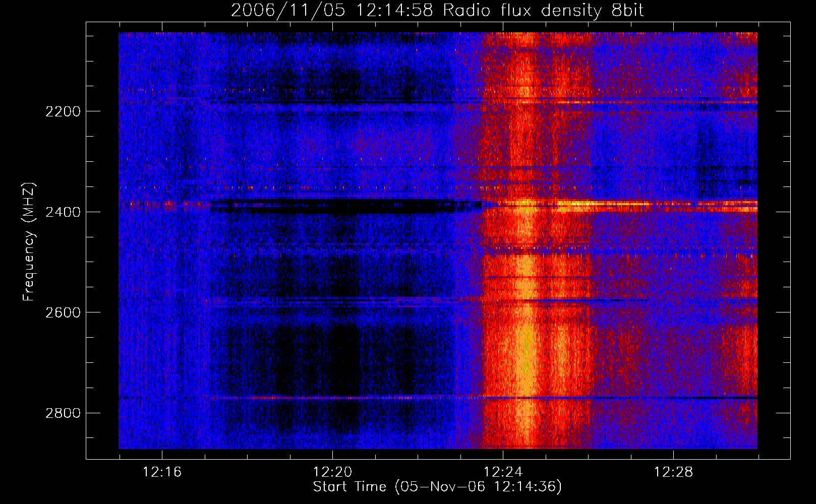Click the "Frequency (MHZ)" axis label

[29, 242]
